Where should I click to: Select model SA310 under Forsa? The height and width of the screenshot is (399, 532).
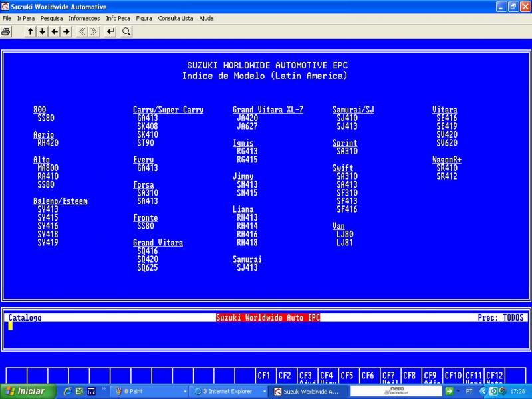coord(148,193)
